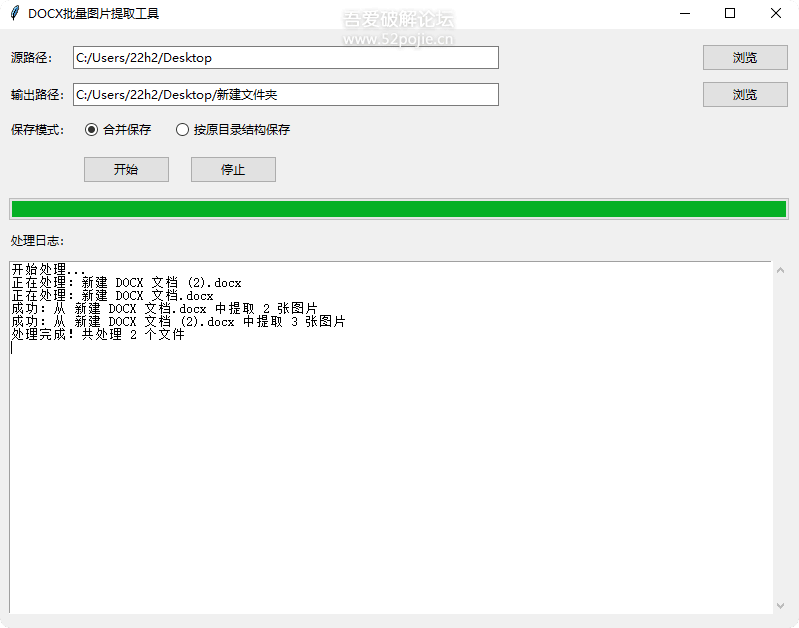Click the green progress bar
Screen dimensions: 799x628
(399, 209)
